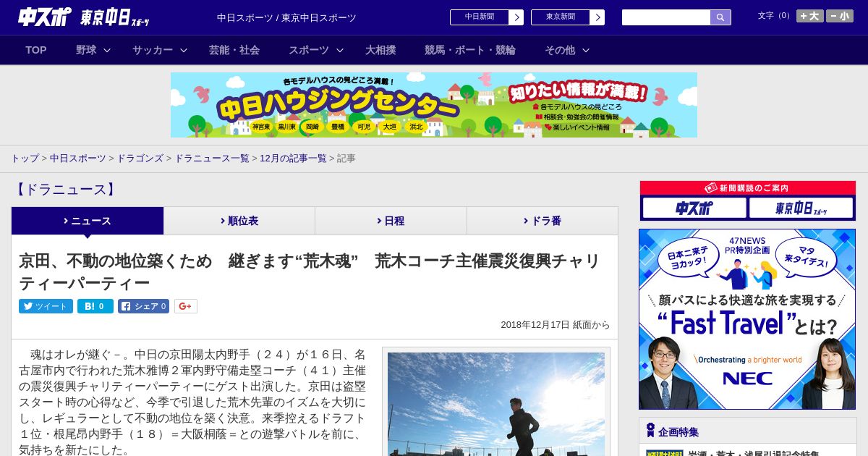Click the 中日ハウジングセンター banner ad
868x456 pixels.
click(x=434, y=105)
